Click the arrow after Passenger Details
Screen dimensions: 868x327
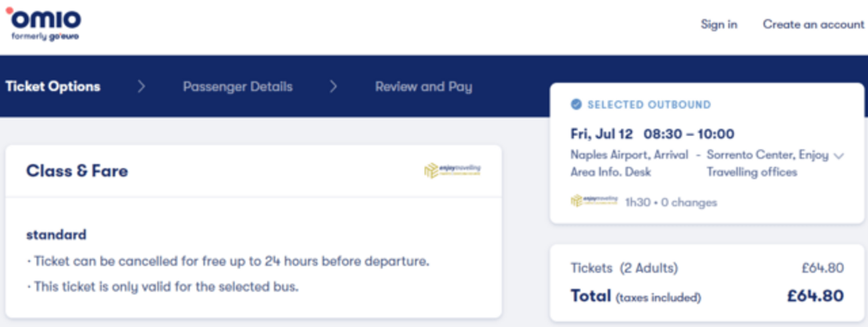(333, 86)
